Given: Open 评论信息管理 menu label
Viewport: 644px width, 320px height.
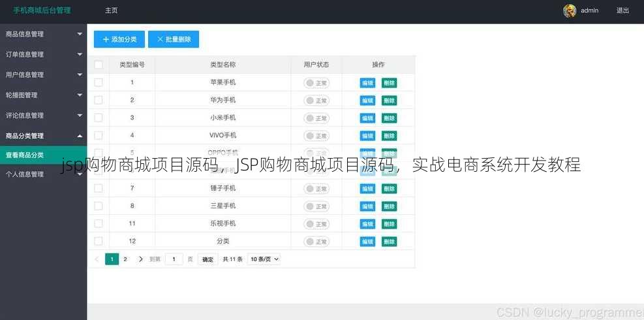Looking at the screenshot, I should pos(25,116).
